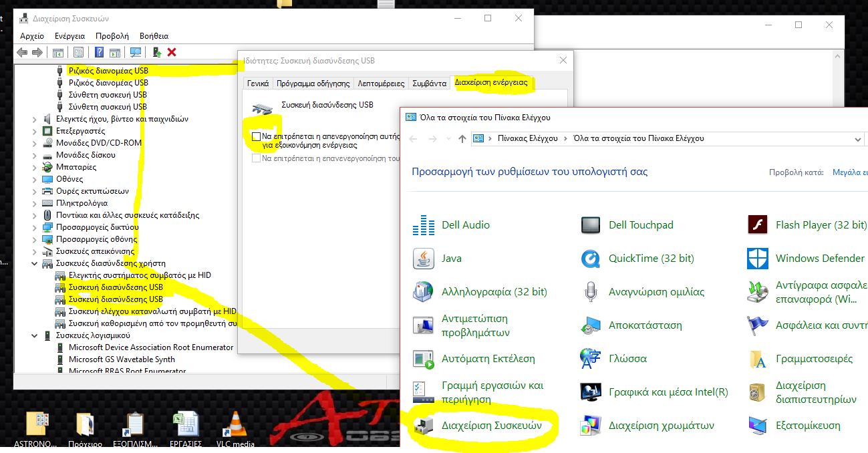Select Ελεγκτής συστήματος συμβατός με HID device
Image resolution: width=868 pixels, height=453 pixels.
[140, 275]
